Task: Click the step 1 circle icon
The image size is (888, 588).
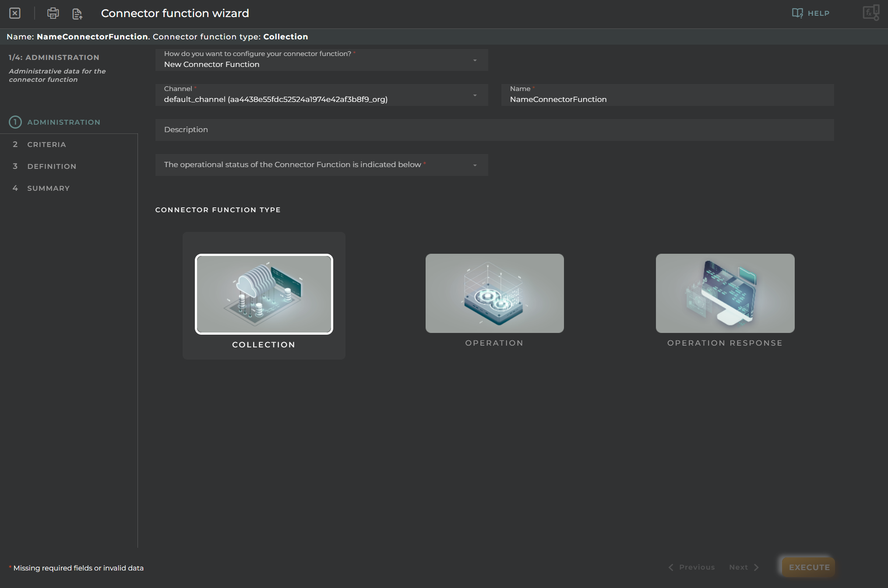Action: point(15,122)
